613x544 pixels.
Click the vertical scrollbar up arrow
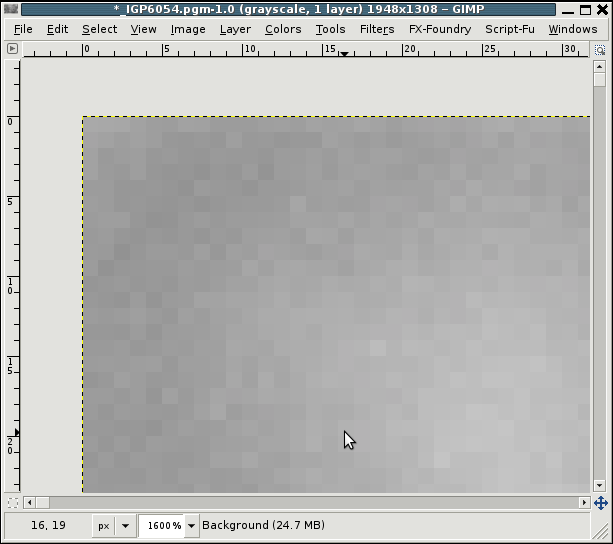coord(599,67)
